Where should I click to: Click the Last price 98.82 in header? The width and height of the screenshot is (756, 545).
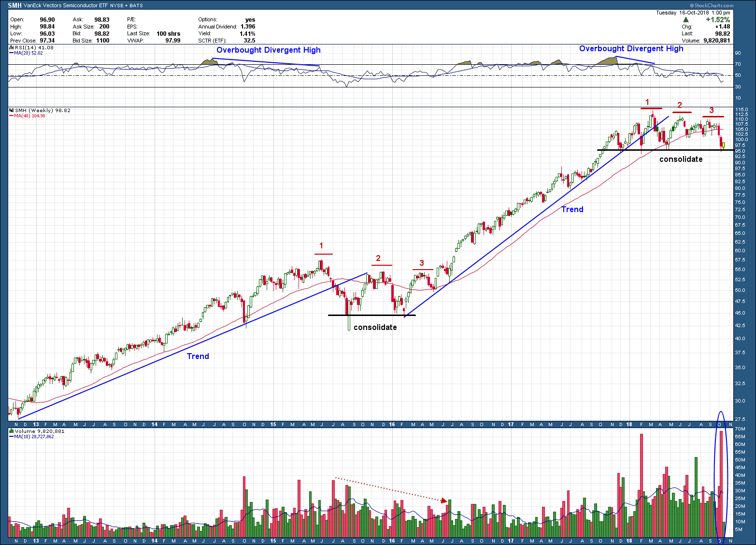tap(723, 34)
